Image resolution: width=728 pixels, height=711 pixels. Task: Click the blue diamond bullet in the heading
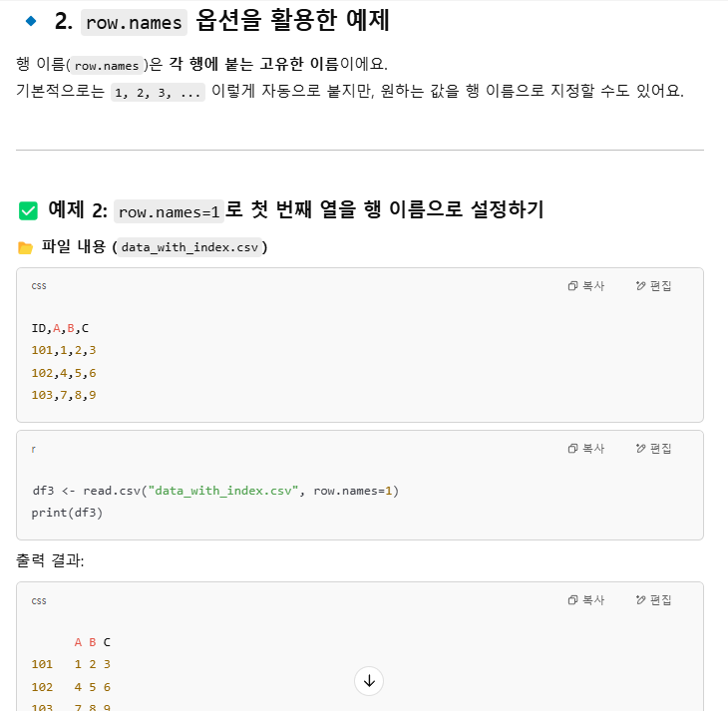[31, 21]
